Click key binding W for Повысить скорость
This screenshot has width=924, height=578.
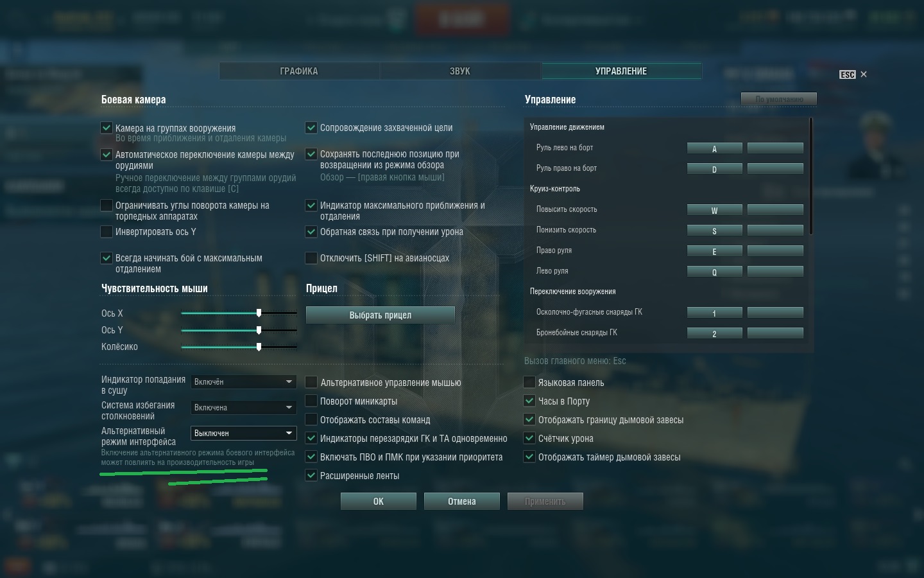[x=714, y=210]
